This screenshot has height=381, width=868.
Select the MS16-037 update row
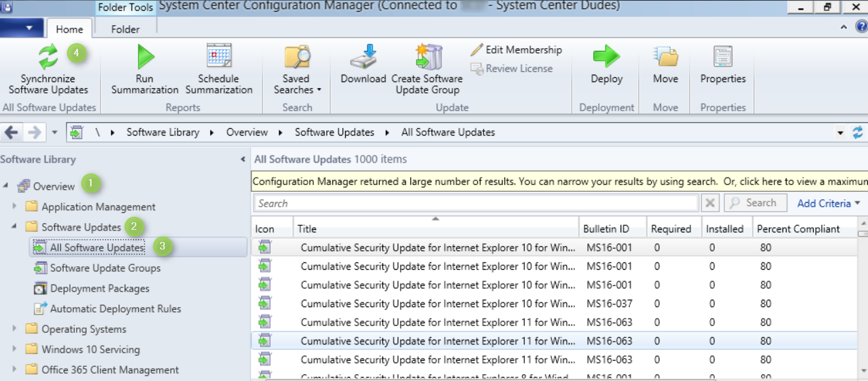click(x=555, y=303)
